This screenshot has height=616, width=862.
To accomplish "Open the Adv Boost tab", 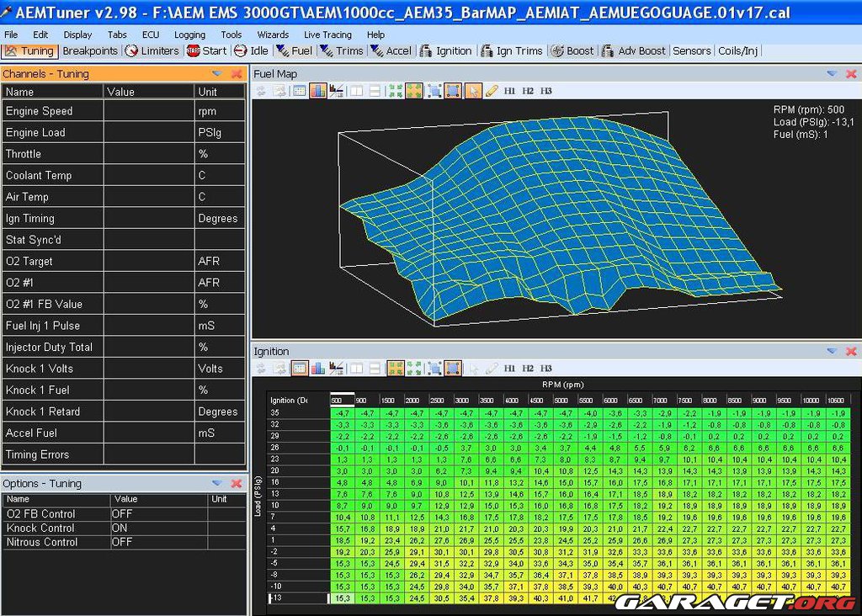I will tap(634, 51).
